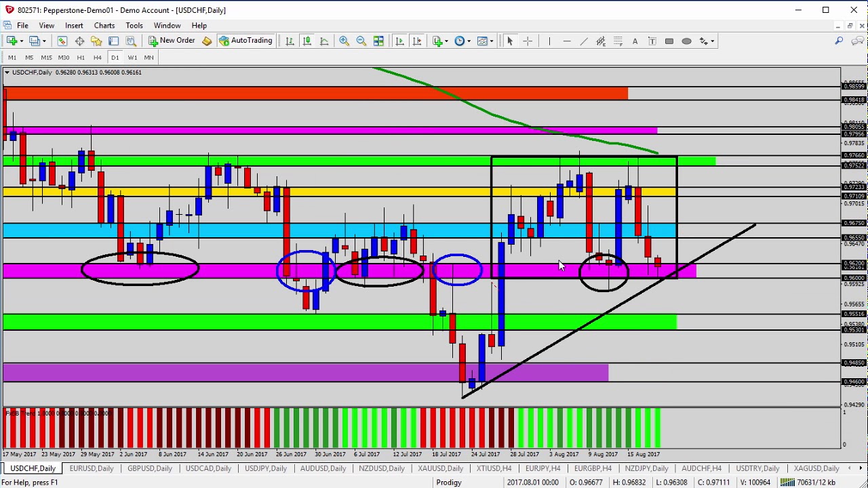Image resolution: width=868 pixels, height=488 pixels.
Task: Toggle the Navigator panel star-folder icon
Action: click(x=96, y=41)
